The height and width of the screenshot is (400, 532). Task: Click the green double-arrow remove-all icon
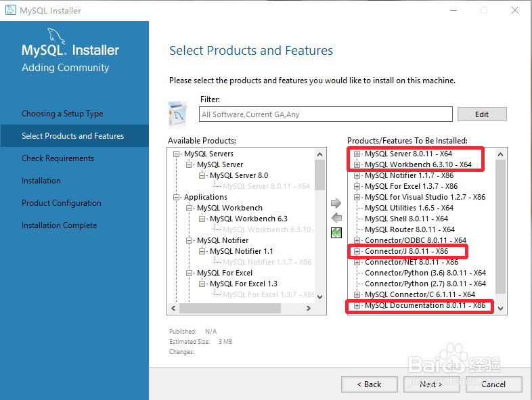point(336,233)
